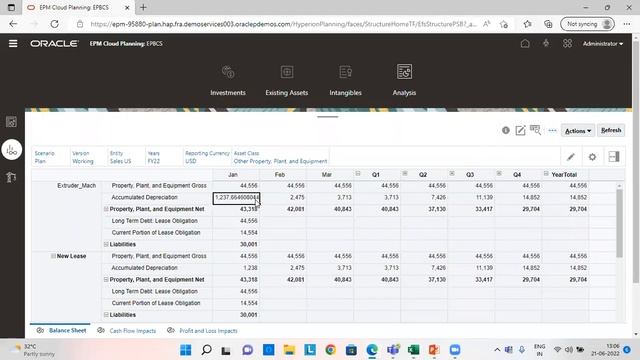Switch to the Balance Sheet tab
640x360 pixels.
(x=62, y=330)
